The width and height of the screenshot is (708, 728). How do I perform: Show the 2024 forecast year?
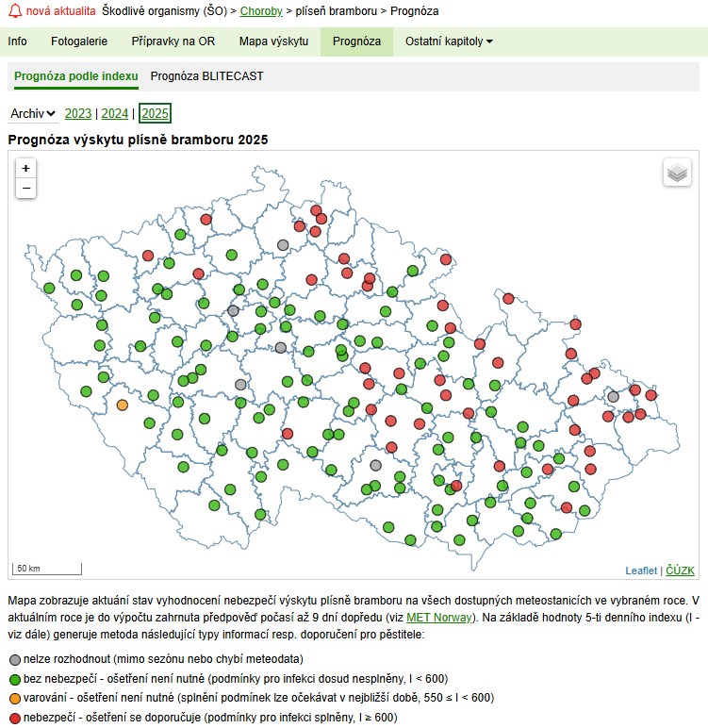(115, 114)
